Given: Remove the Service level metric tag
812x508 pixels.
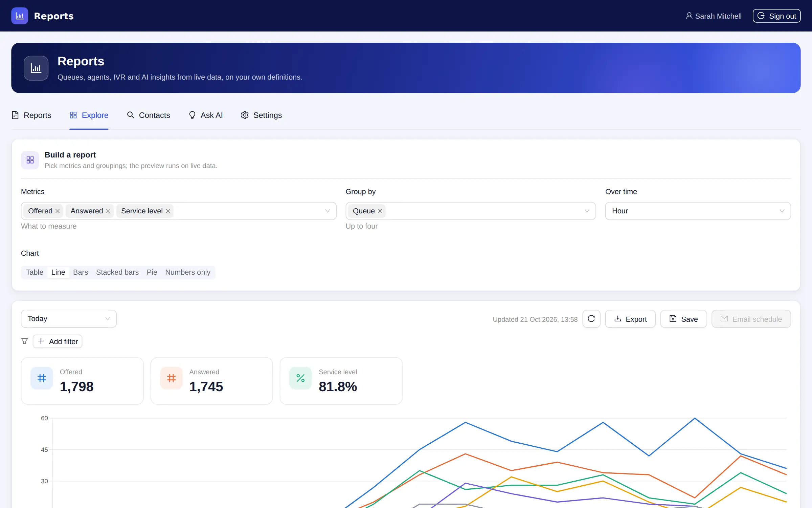Looking at the screenshot, I should coord(168,211).
